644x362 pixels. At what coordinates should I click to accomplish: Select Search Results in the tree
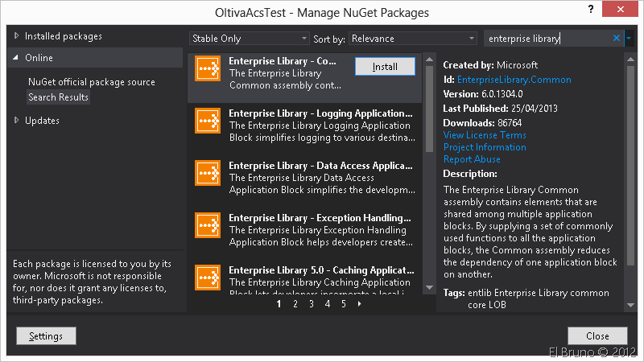coord(58,97)
